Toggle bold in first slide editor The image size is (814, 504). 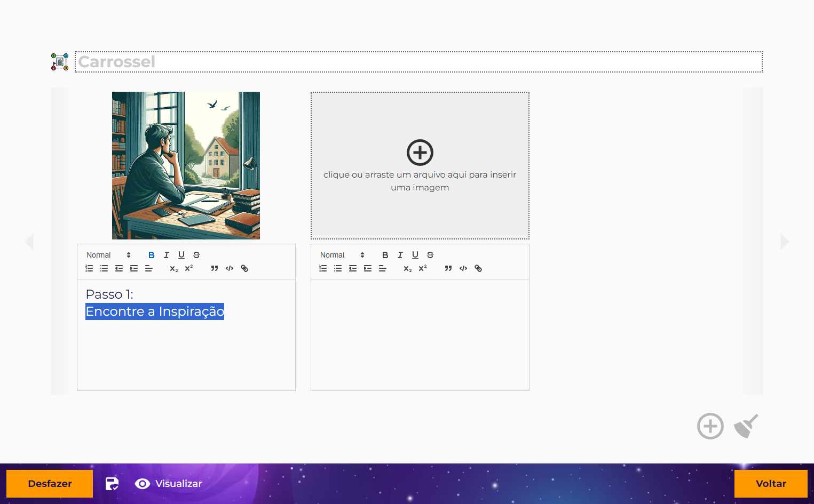tap(152, 255)
